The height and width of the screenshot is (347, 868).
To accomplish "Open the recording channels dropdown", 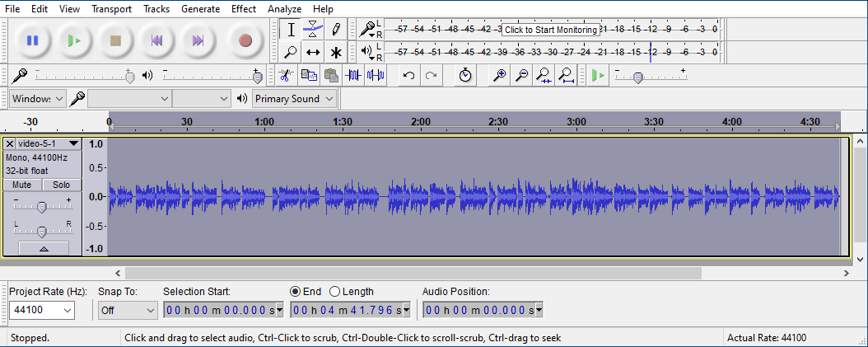I will pos(202,99).
